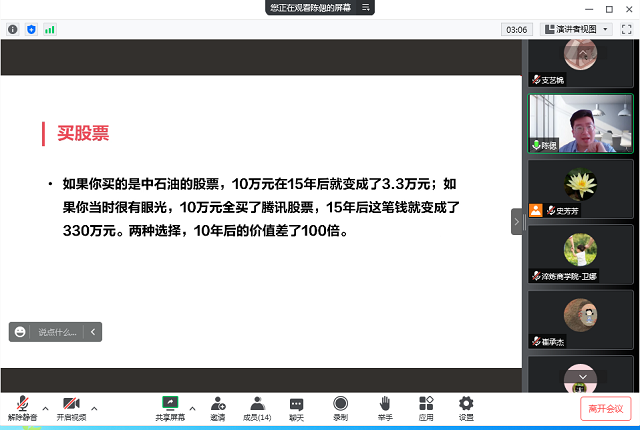Click the 买股票 slide heading
The height and width of the screenshot is (430, 640).
83,133
